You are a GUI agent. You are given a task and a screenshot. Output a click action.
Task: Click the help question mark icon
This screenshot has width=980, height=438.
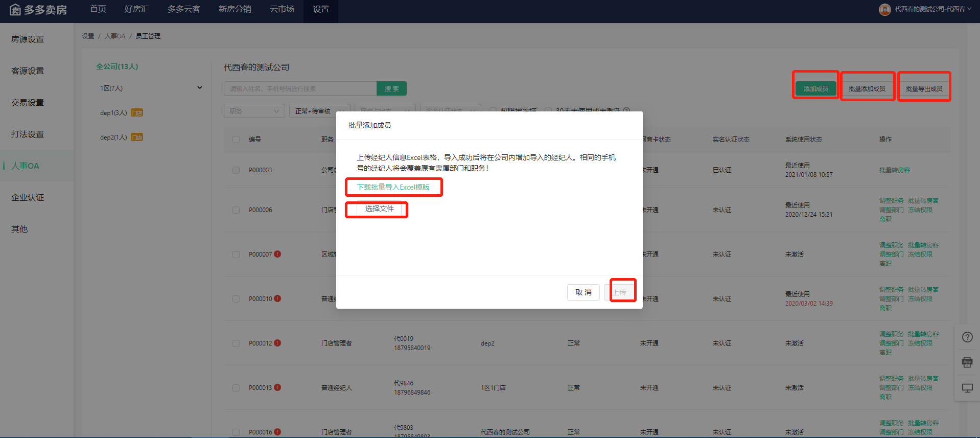pos(967,337)
